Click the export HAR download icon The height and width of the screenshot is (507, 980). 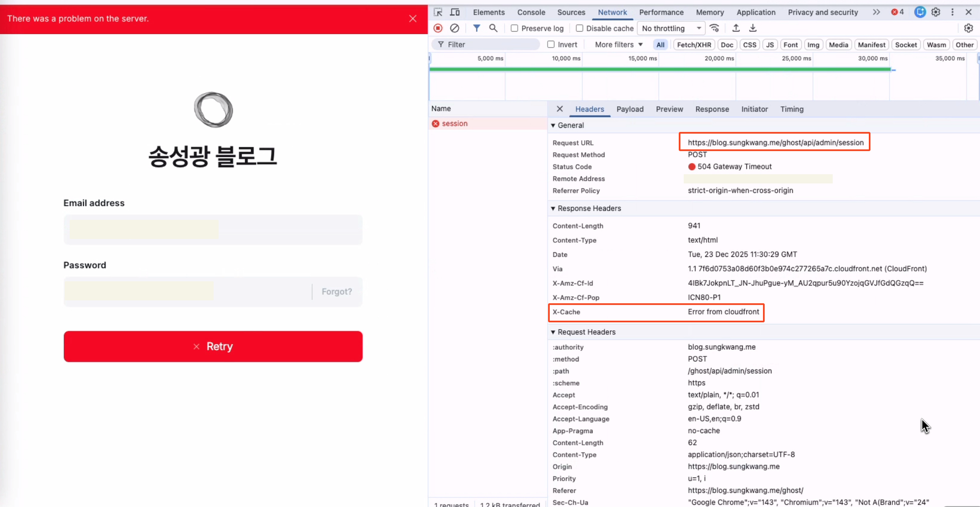point(753,28)
